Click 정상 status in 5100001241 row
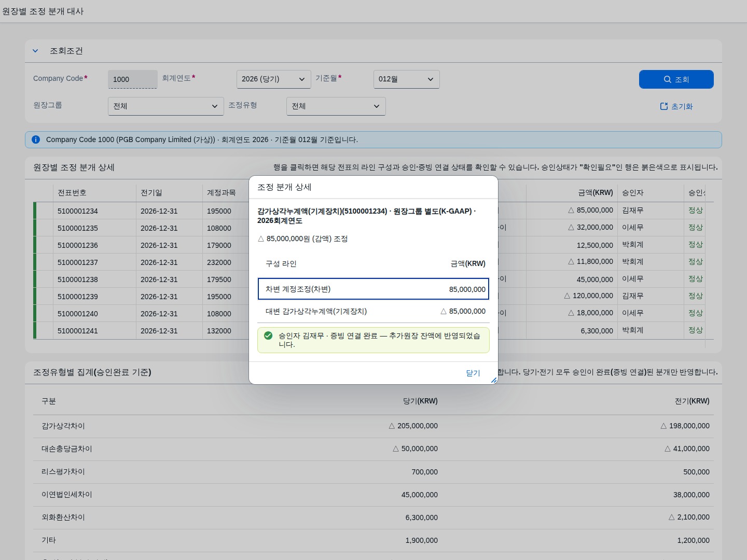The height and width of the screenshot is (560, 747). coord(696,330)
